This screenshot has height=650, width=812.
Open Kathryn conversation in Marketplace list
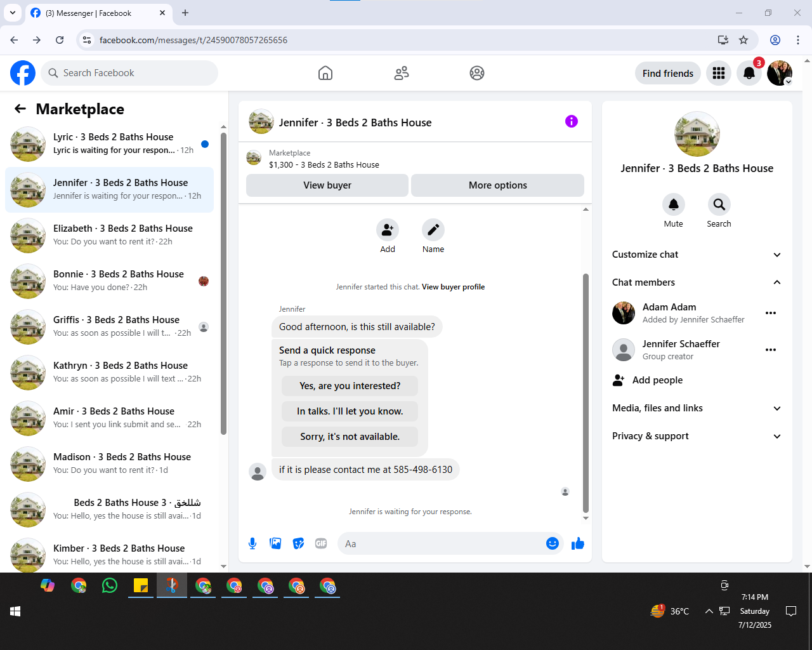[x=109, y=373]
